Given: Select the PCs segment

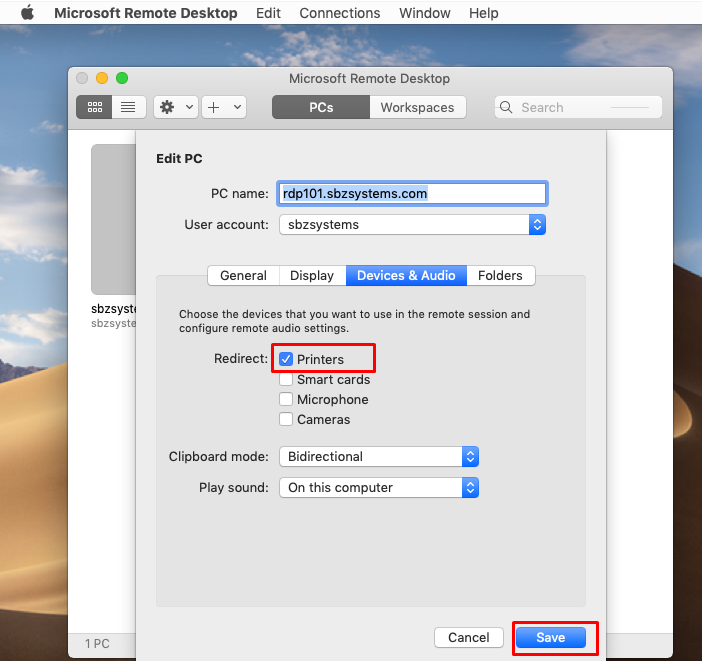Looking at the screenshot, I should point(321,107).
